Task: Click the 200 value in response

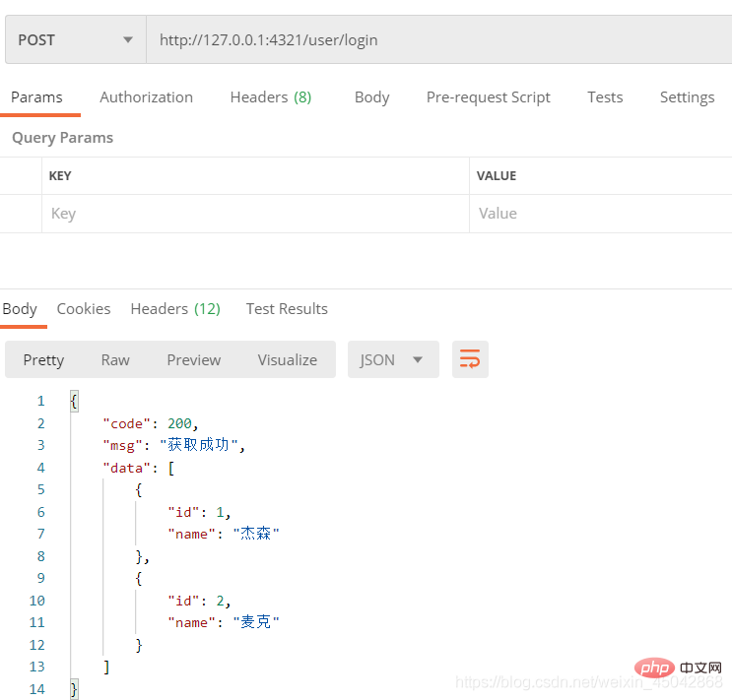Action: click(179, 423)
